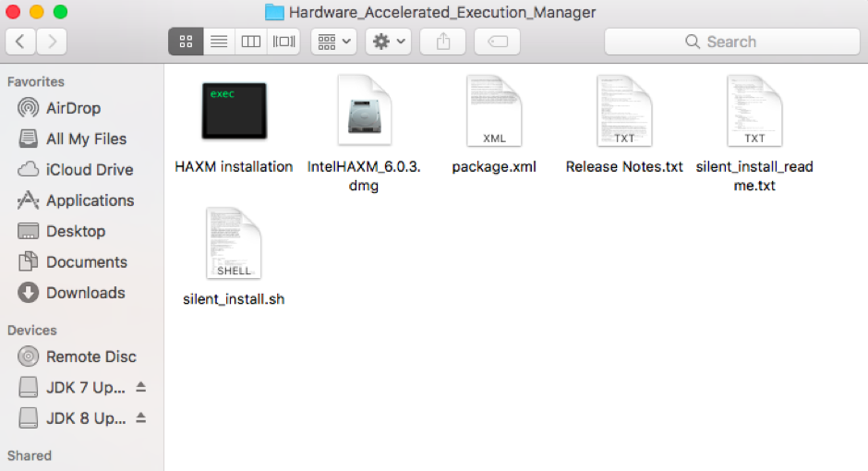The image size is (868, 471).
Task: Select the silent_install_readme.txt file icon
Action: (x=754, y=111)
